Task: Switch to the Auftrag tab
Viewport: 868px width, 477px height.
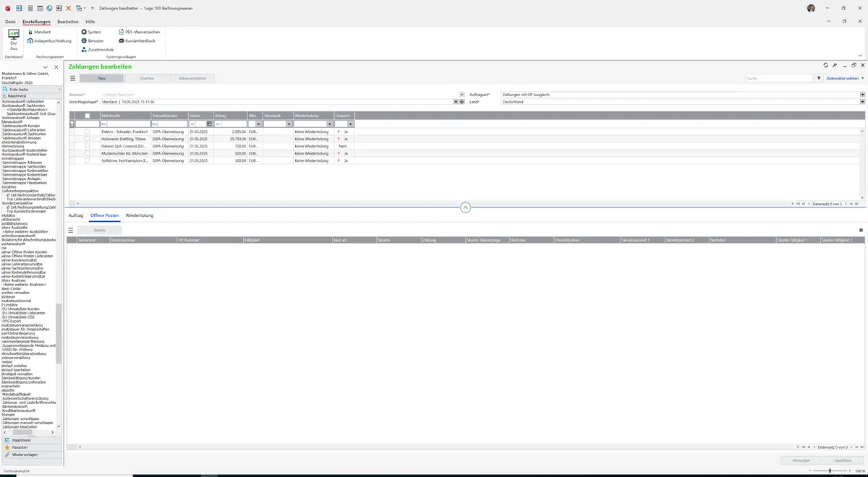Action: click(76, 215)
